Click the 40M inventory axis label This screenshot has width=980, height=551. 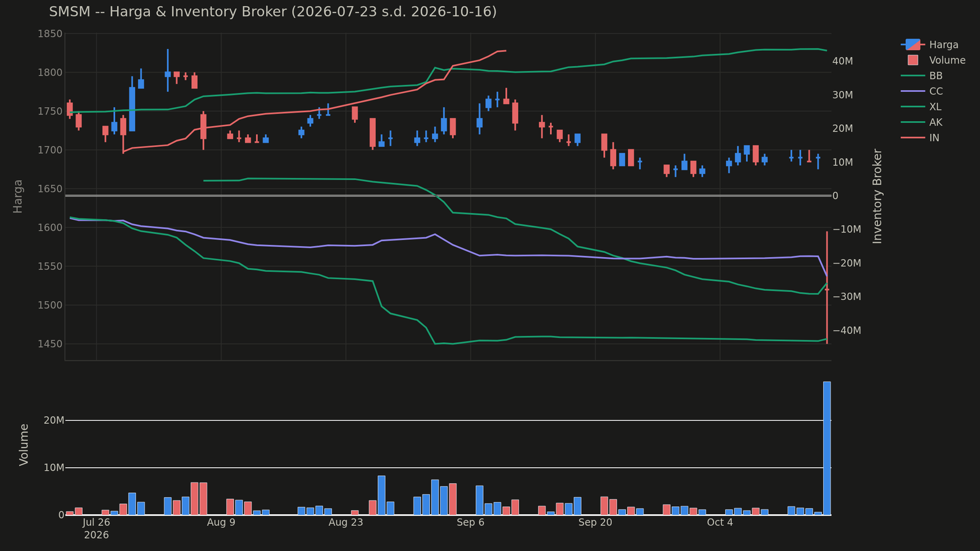[842, 61]
